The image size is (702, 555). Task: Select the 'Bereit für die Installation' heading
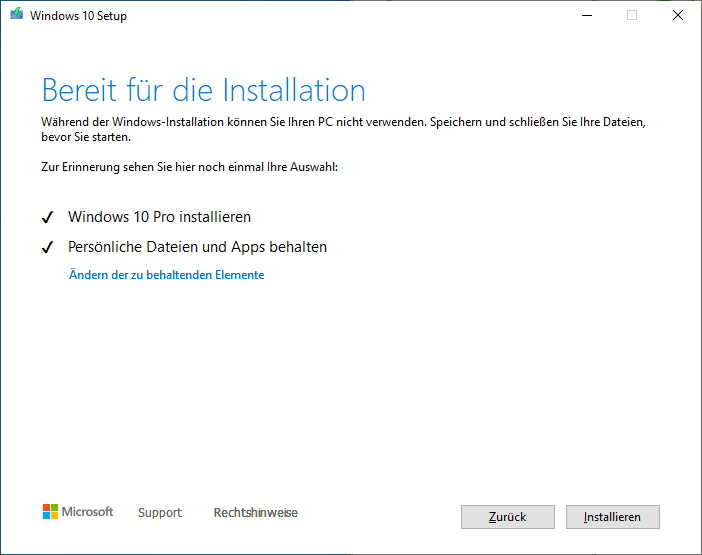coord(204,90)
